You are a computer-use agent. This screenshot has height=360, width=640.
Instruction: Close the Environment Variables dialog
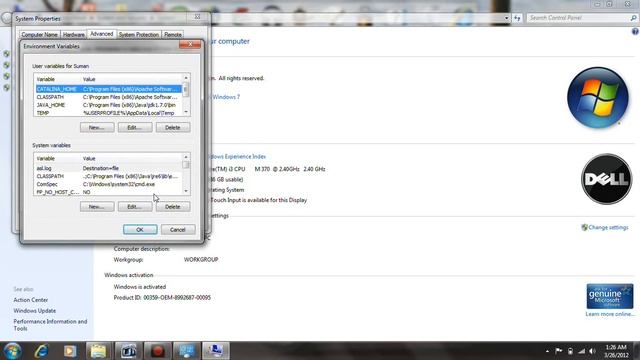[x=190, y=44]
